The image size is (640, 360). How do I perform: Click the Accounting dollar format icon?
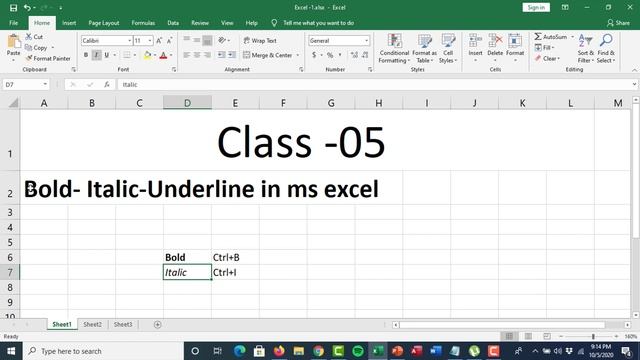coord(314,55)
